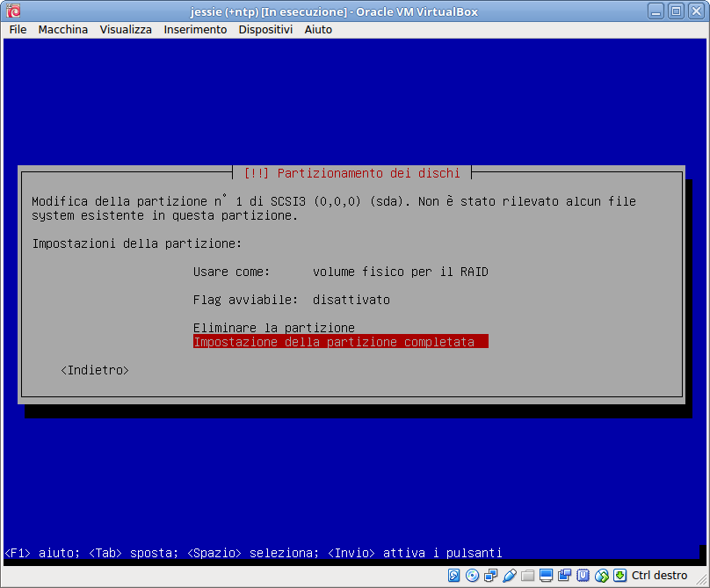Open the Macchina menu
The width and height of the screenshot is (710, 588).
pyautogui.click(x=63, y=30)
